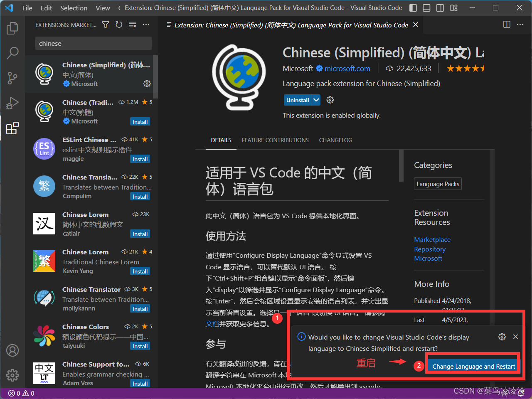The height and width of the screenshot is (399, 532).
Task: Click the VS Code logo icon
Action: [x=9, y=8]
